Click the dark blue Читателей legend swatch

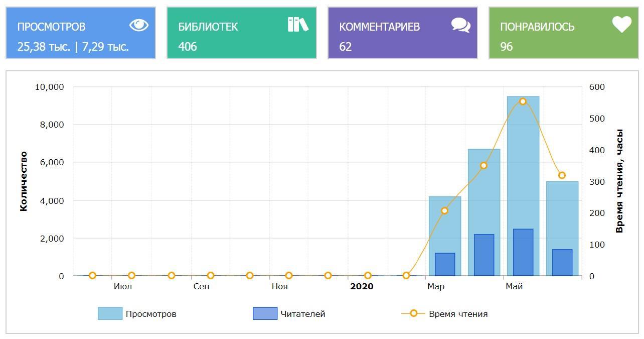point(265,314)
